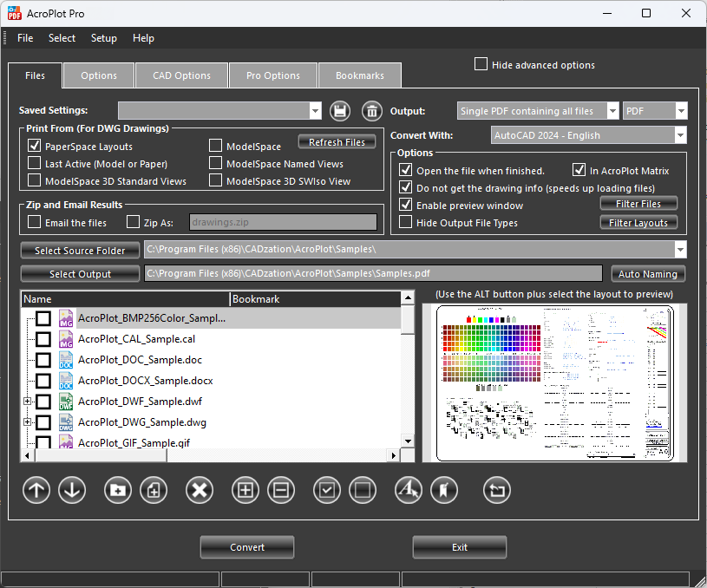Click the output path Samples.pdf field
The width and height of the screenshot is (707, 588).
click(373, 273)
